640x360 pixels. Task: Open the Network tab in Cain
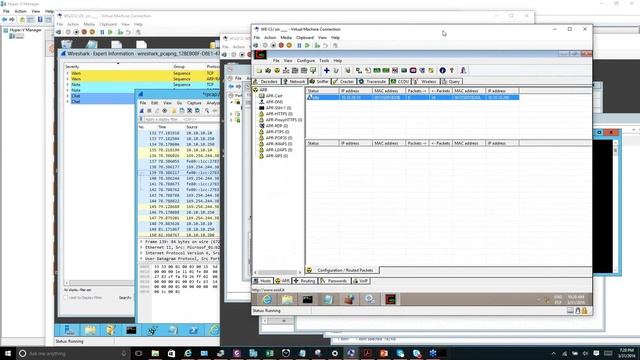pyautogui.click(x=294, y=82)
